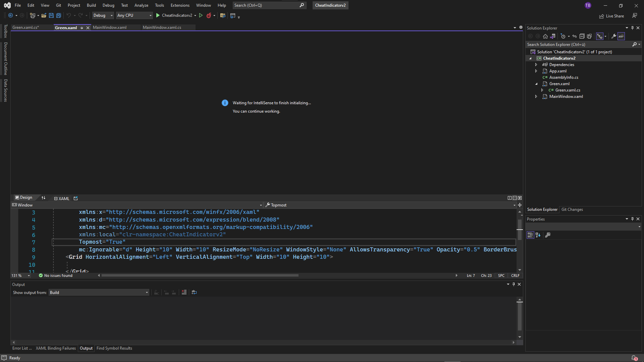Toggle word wrap in Output window
Screen dimensions: 644x362
194,292
